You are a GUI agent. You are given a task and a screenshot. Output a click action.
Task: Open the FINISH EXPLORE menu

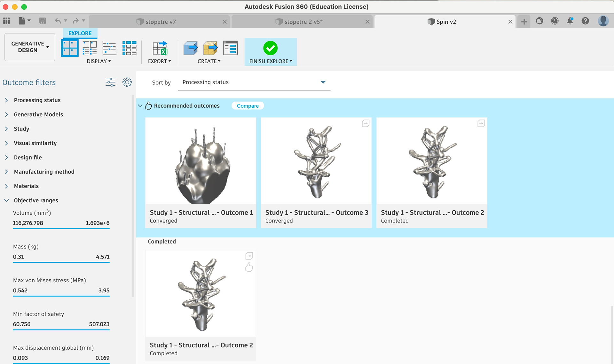coord(271,61)
